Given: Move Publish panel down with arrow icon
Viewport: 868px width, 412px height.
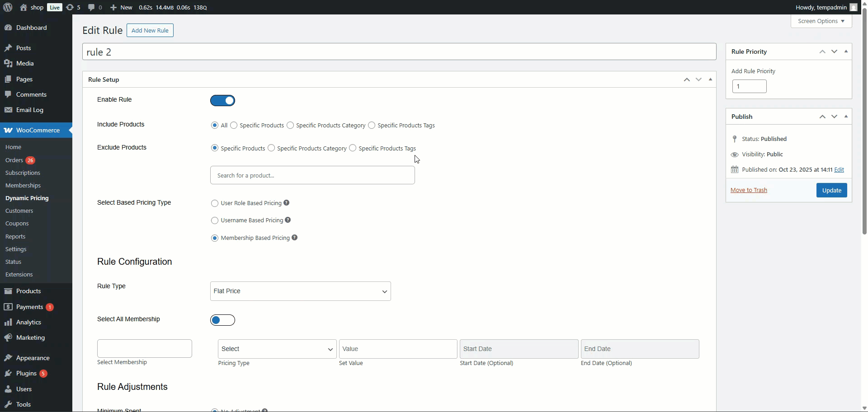Looking at the screenshot, I should click(834, 117).
